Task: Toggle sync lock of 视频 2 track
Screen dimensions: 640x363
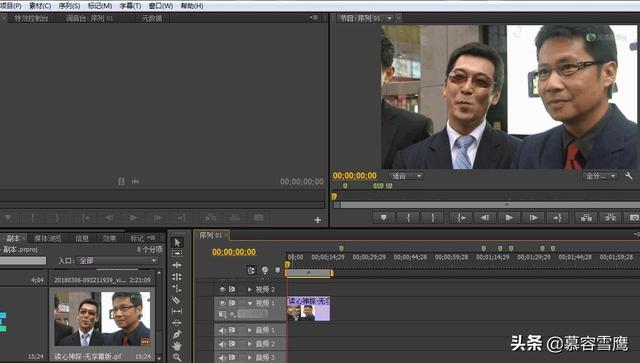Action: 232,289
